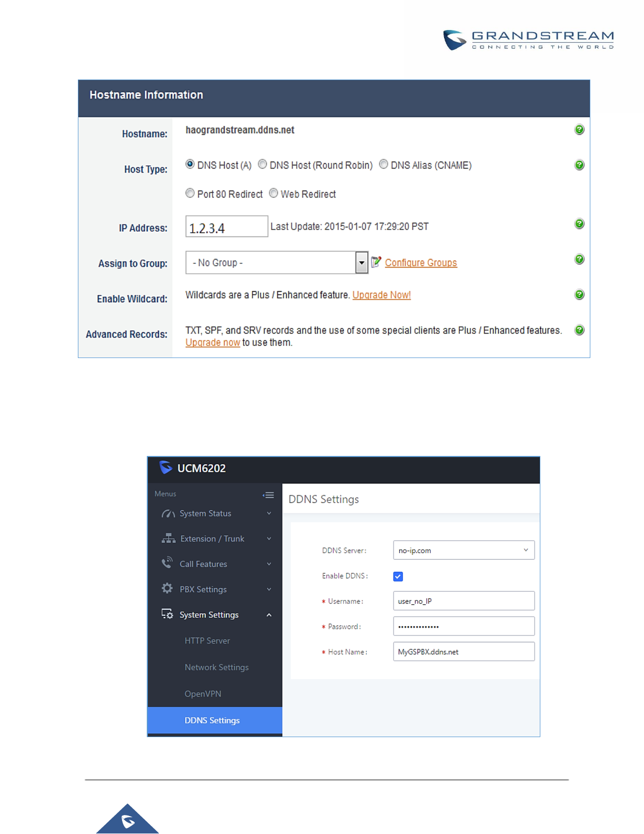Click the Host Name input field
Image resolution: width=644 pixels, height=834 pixels.
[464, 651]
